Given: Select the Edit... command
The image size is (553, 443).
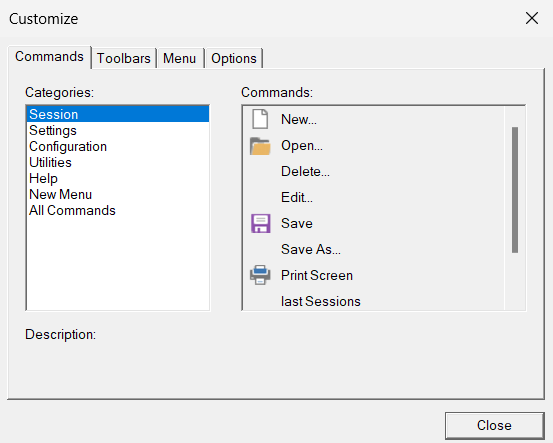Looking at the screenshot, I should pyautogui.click(x=297, y=197).
